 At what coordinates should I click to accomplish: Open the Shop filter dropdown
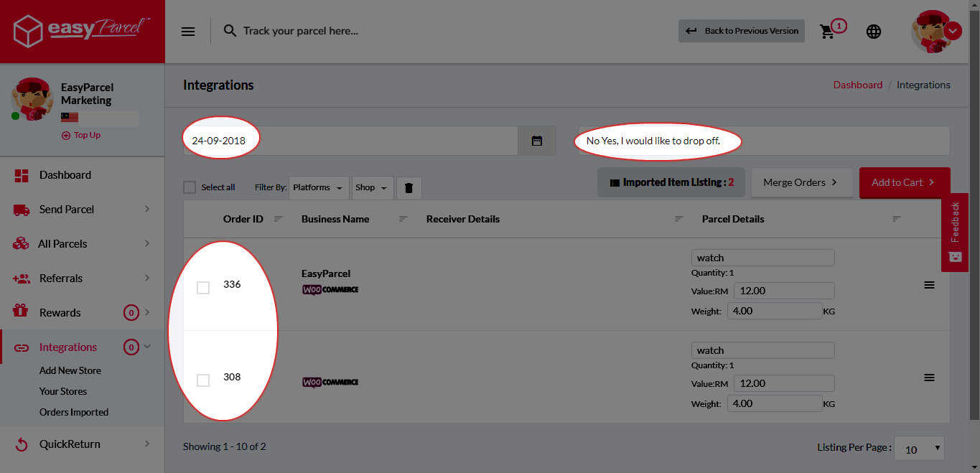pyautogui.click(x=372, y=187)
